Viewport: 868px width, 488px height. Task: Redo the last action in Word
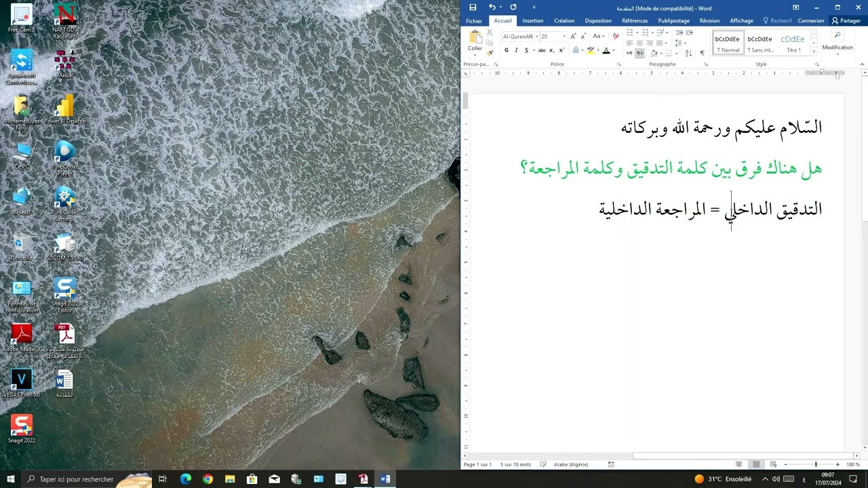tap(513, 7)
